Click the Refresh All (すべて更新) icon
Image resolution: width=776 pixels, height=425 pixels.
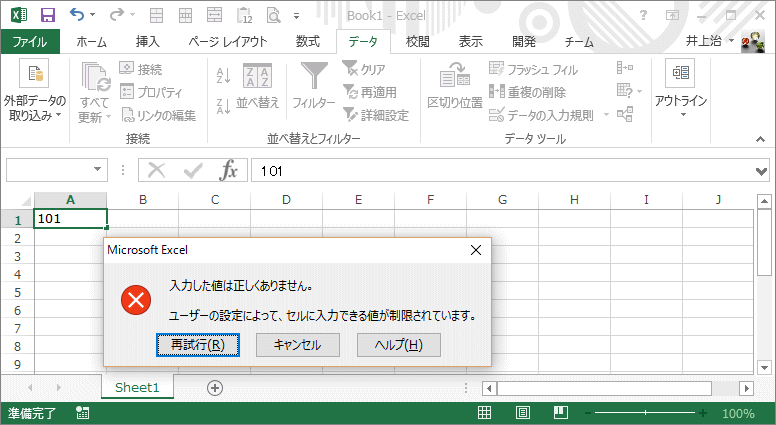point(95,93)
